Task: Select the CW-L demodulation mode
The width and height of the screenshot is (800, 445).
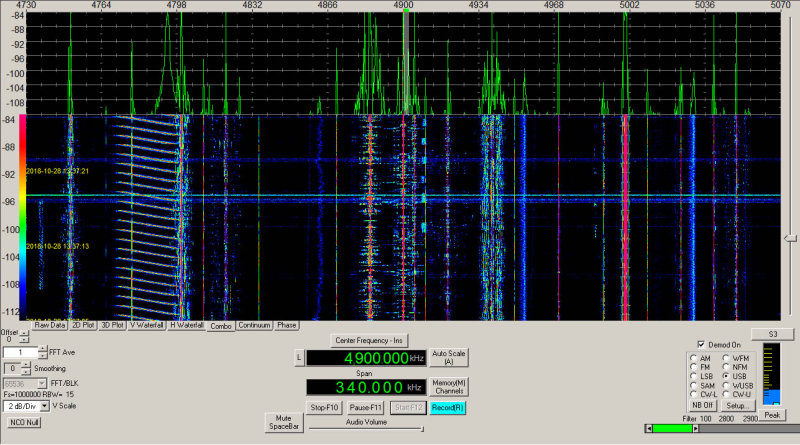Action: pos(693,394)
